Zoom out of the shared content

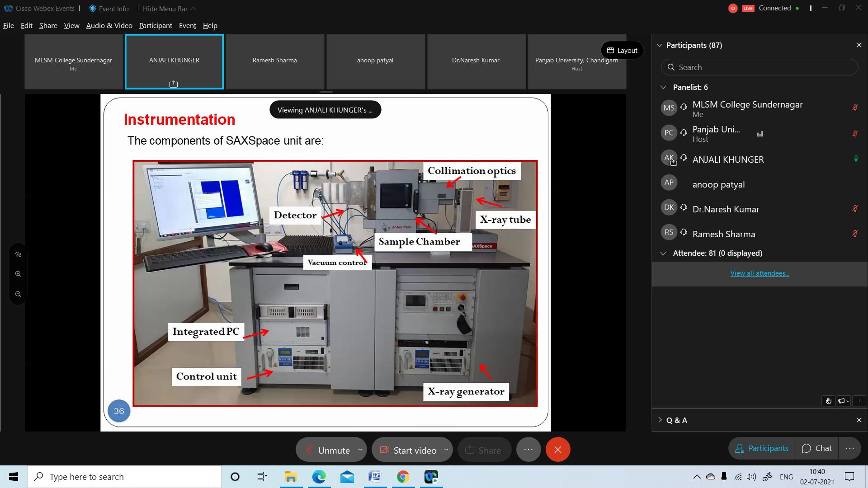(x=18, y=294)
